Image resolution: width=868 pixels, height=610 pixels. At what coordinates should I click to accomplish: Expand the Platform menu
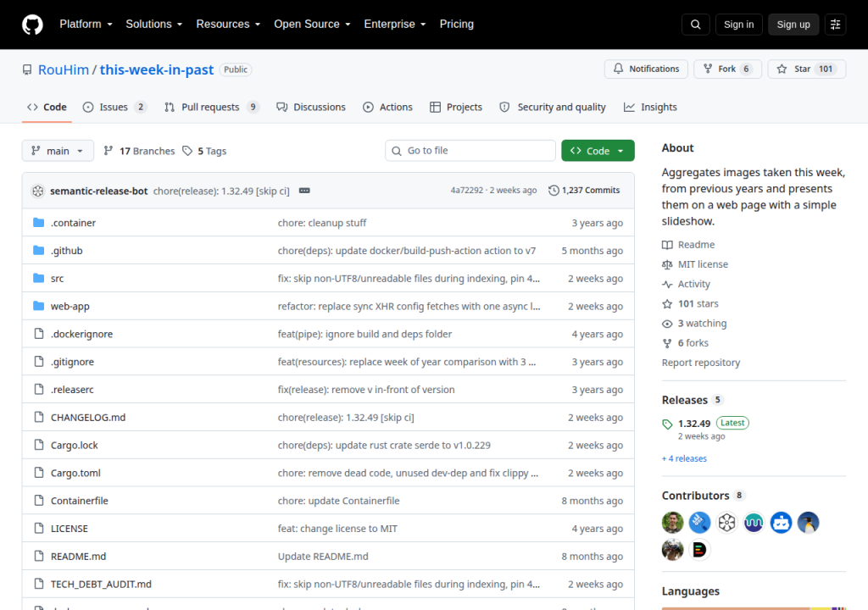click(86, 25)
